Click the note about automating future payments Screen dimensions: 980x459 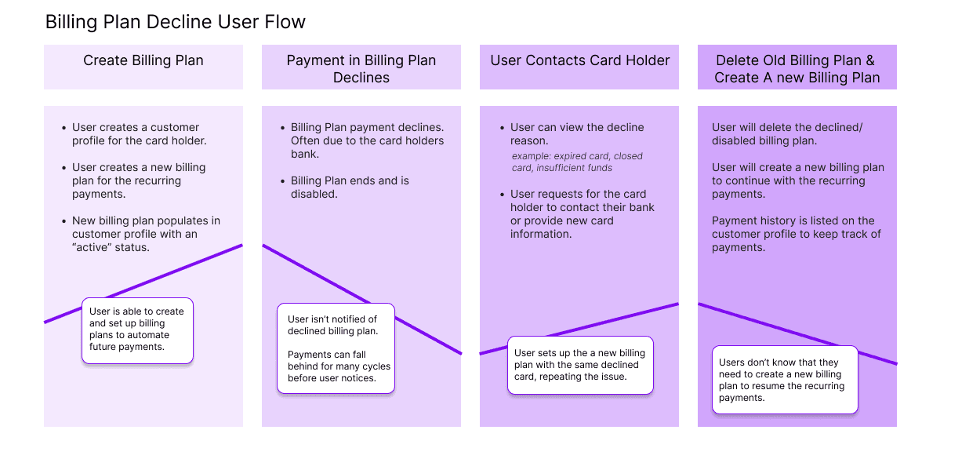click(137, 330)
